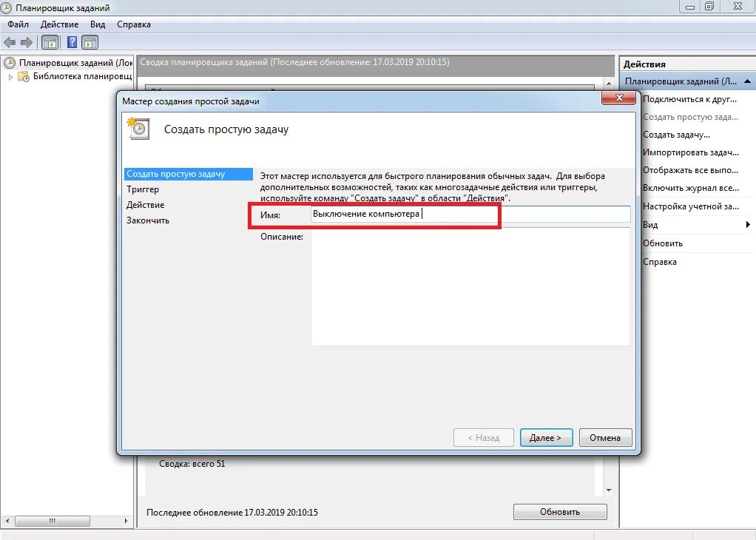This screenshot has height=540, width=756.
Task: Click the Back arrow toolbar icon
Action: tap(10, 42)
